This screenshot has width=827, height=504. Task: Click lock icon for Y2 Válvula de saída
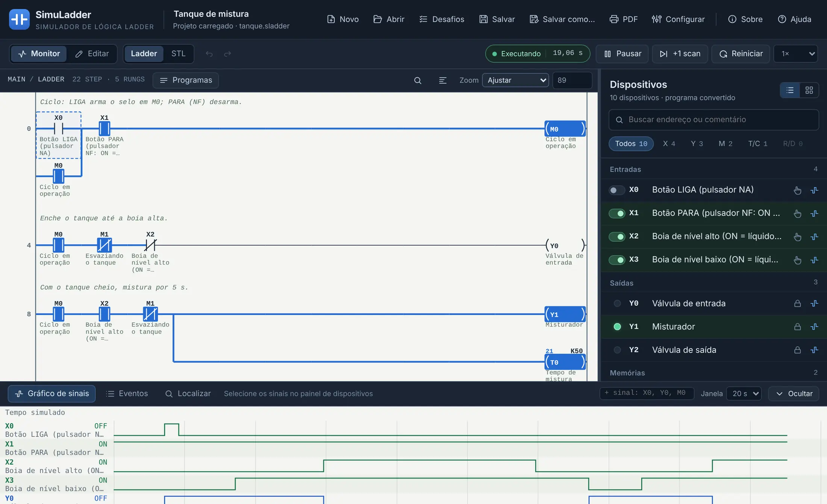[797, 350]
